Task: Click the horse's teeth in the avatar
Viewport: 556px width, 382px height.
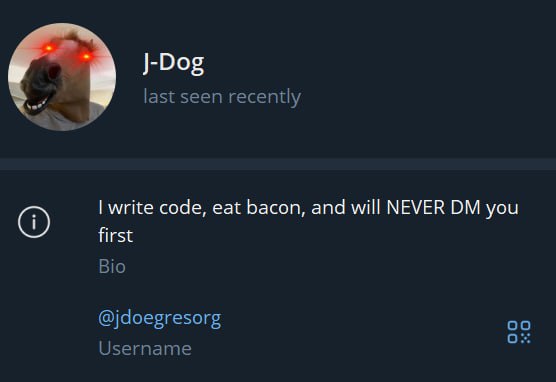Action: [38, 105]
